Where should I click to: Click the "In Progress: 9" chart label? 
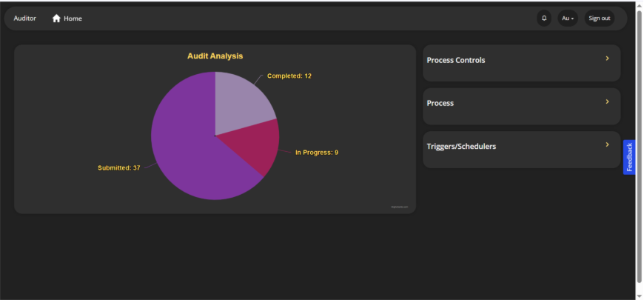coord(316,153)
